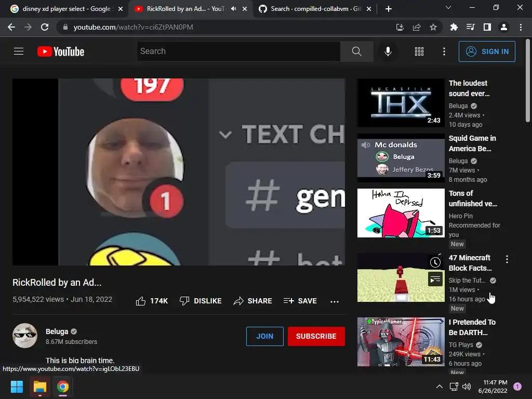This screenshot has height=399, width=532.
Task: Click the Skip the Tut channel name
Action: click(467, 280)
